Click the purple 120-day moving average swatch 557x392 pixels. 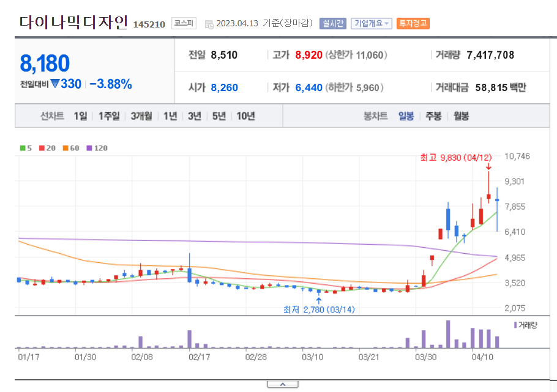89,148
